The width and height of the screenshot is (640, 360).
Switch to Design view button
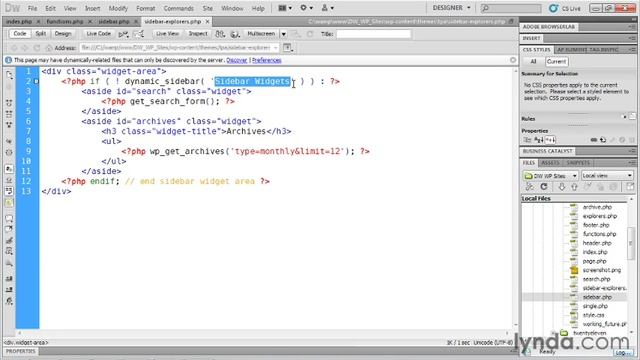(63, 34)
